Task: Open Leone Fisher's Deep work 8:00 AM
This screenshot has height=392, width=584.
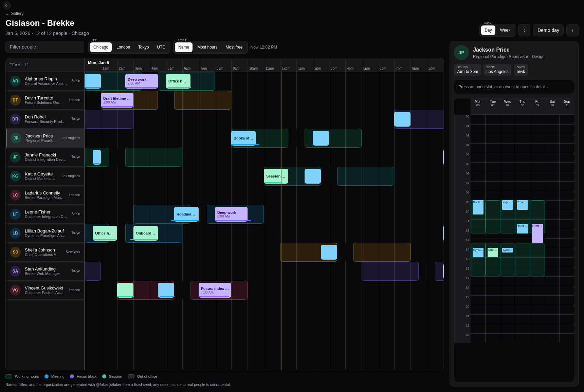Action: click(x=231, y=214)
